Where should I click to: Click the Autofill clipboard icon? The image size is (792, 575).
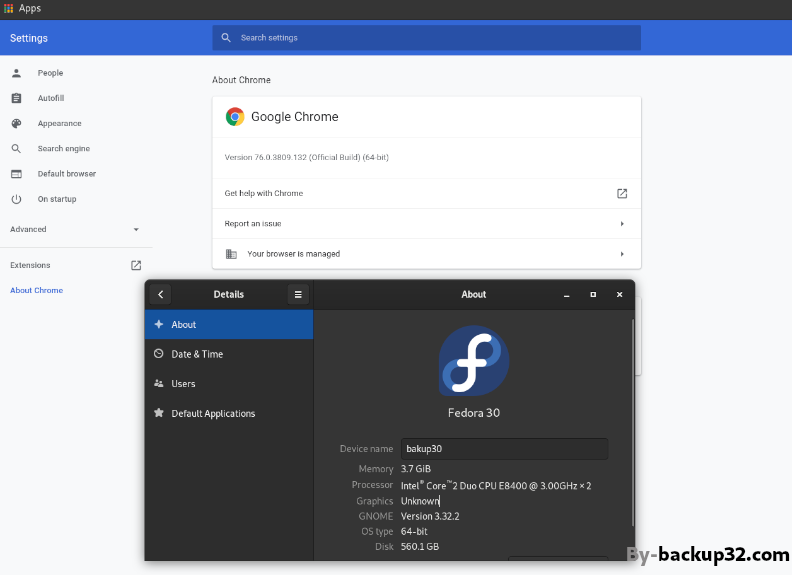point(16,98)
